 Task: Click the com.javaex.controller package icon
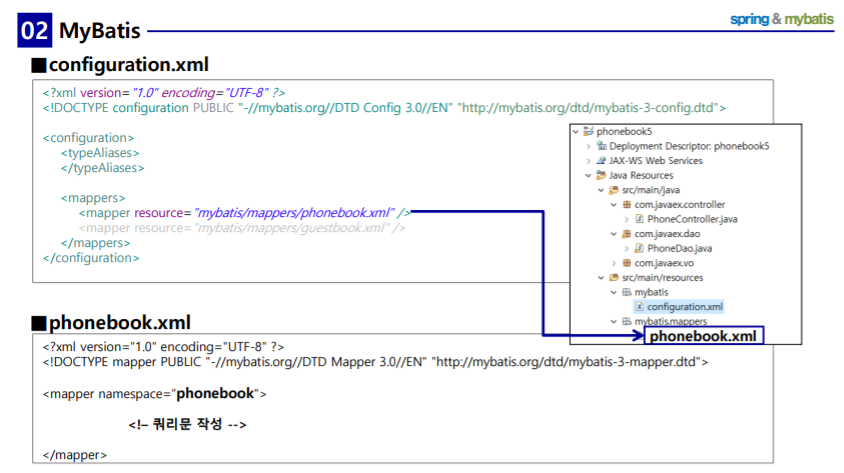(x=627, y=204)
